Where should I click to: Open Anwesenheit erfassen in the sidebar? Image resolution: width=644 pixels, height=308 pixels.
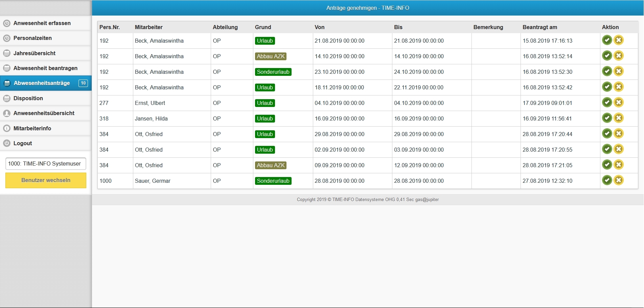[x=46, y=23]
